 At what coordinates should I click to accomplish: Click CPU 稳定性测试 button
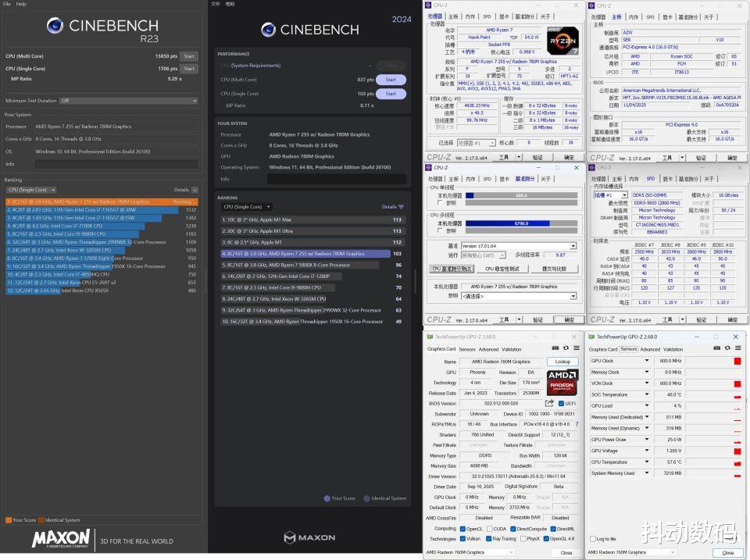[502, 269]
